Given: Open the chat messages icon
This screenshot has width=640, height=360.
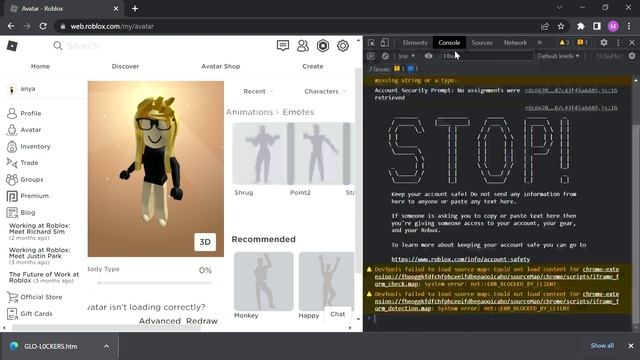Looking at the screenshot, I should click(x=282, y=45).
